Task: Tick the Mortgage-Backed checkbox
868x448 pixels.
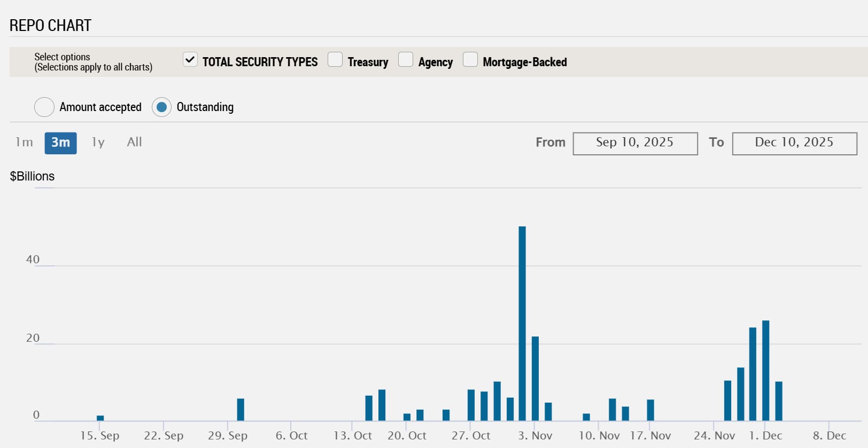Action: point(470,59)
